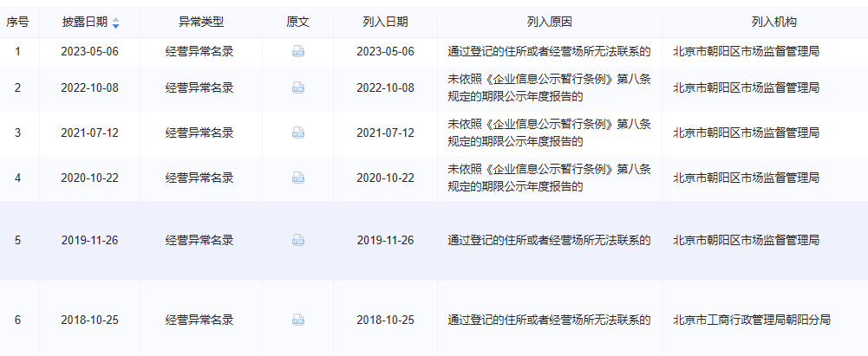Click the 异常类型 column header

(x=201, y=23)
